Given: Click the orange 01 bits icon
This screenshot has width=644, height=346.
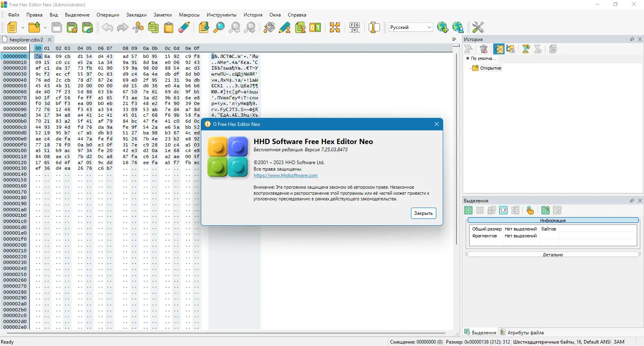Looking at the screenshot, I should [x=315, y=27].
